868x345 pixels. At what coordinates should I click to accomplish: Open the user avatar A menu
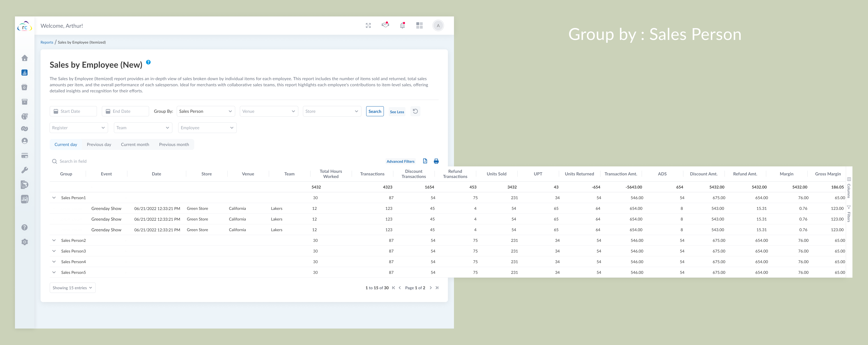pos(438,26)
